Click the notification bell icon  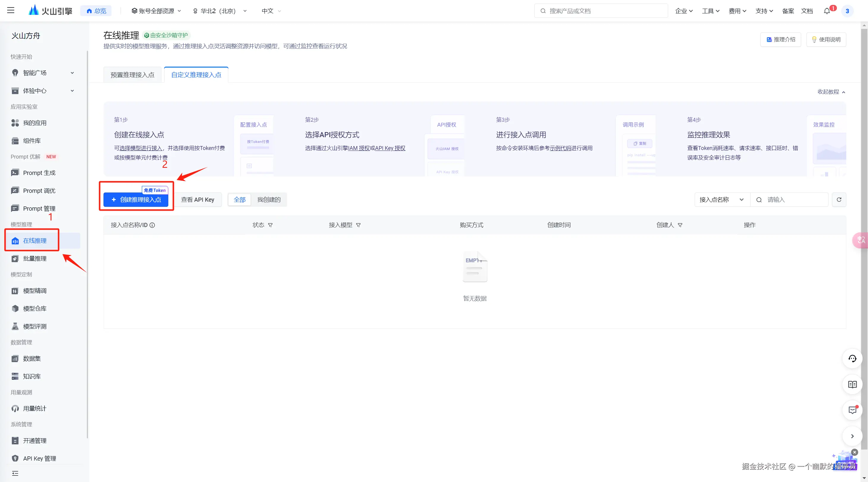tap(827, 11)
